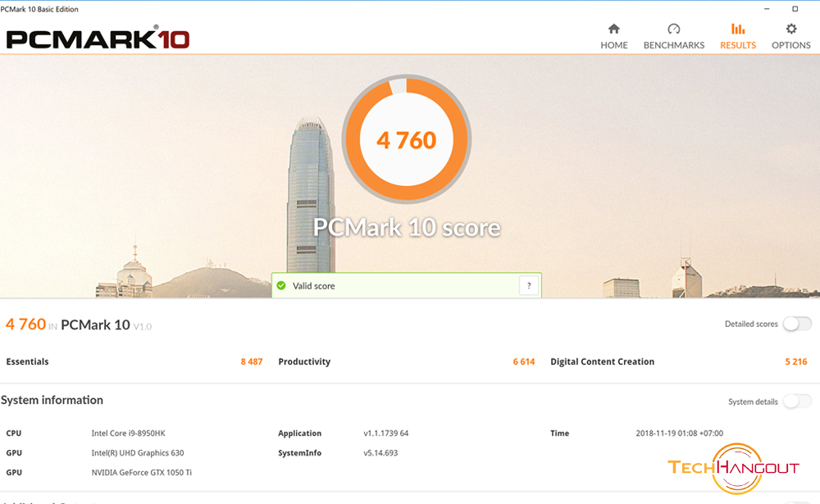
Task: Open the OPTIONS tab label
Action: (791, 46)
